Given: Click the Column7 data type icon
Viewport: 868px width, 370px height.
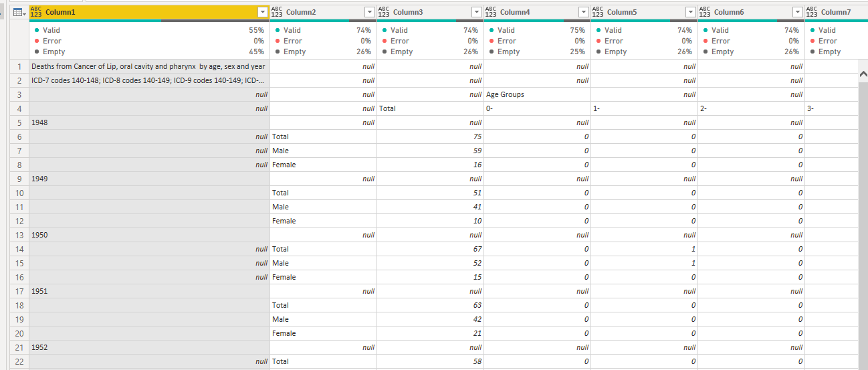Looking at the screenshot, I should coord(812,12).
